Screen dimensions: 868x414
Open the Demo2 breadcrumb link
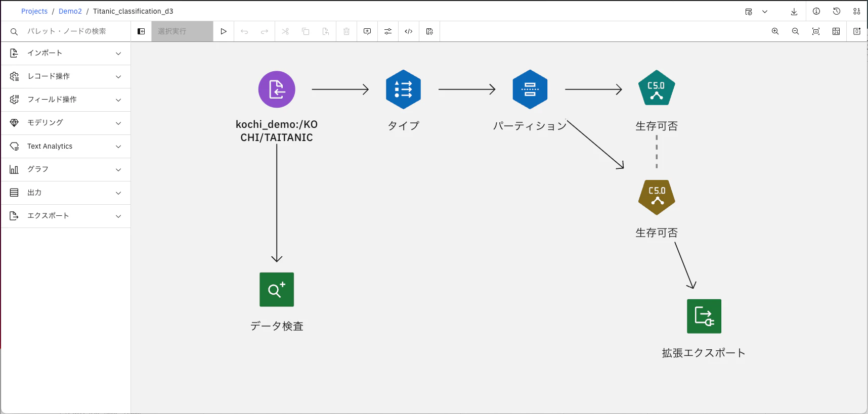click(x=70, y=11)
